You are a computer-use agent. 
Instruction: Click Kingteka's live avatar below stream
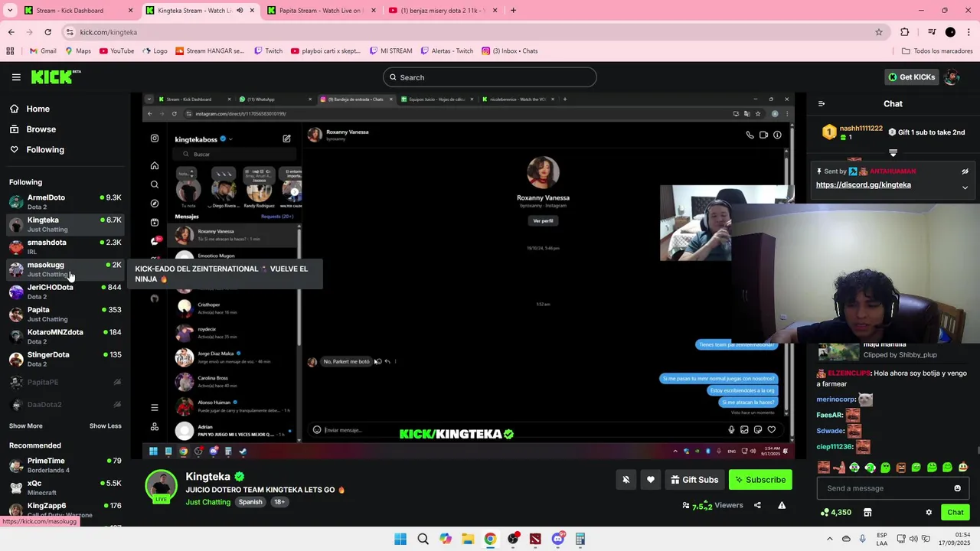(x=162, y=487)
